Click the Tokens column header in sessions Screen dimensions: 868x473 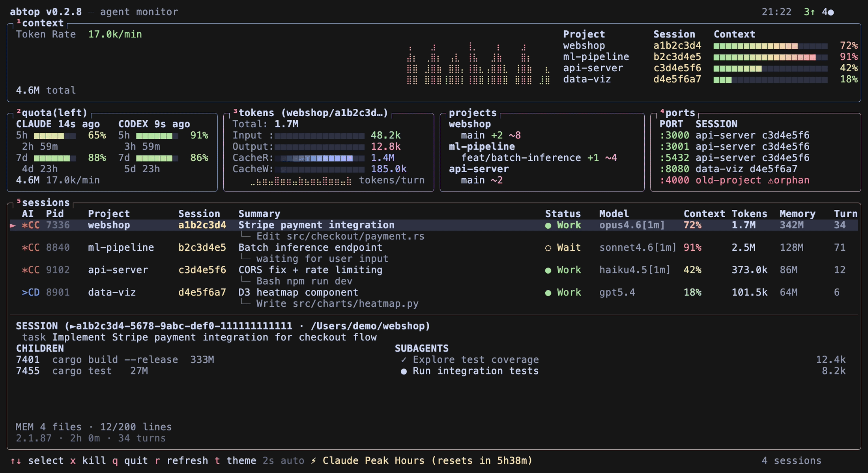point(749,214)
